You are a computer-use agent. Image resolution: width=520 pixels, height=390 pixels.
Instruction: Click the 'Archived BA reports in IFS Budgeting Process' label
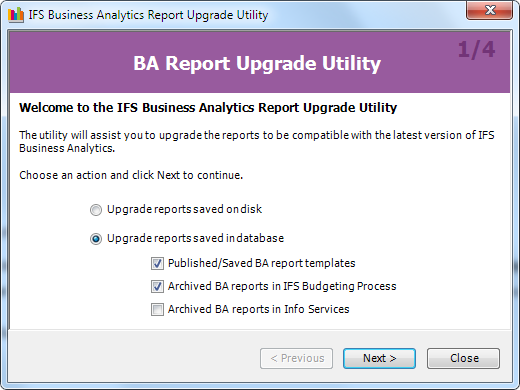click(x=282, y=286)
